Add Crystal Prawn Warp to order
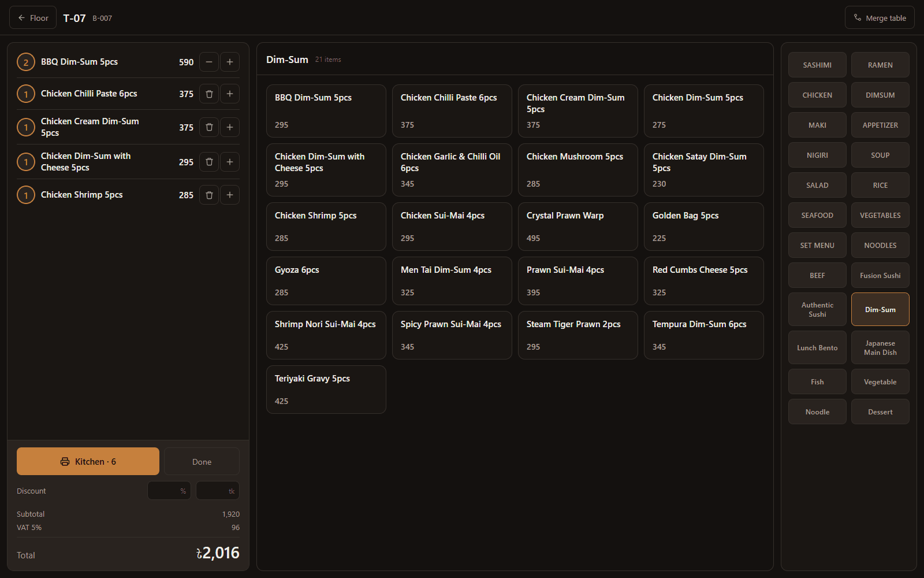Viewport: 924px width, 578px height. (x=578, y=227)
